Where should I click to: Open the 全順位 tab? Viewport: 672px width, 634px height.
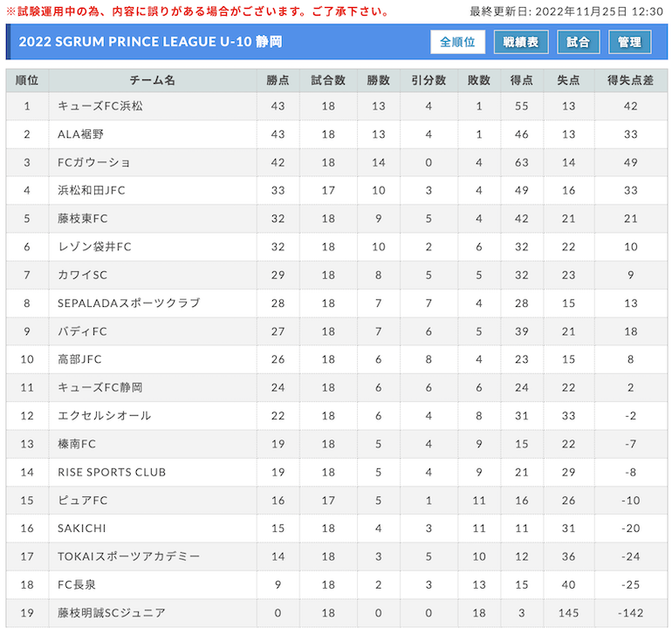[x=457, y=42]
